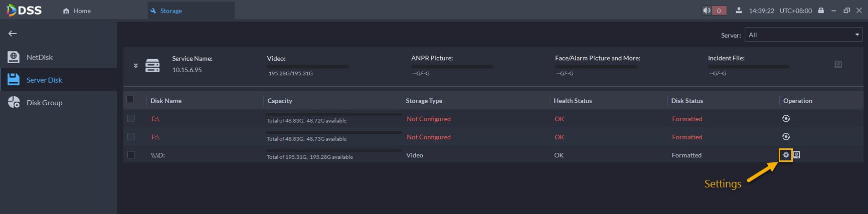Click the disk icon beside D's settings gear
868x214 pixels.
tap(797, 155)
